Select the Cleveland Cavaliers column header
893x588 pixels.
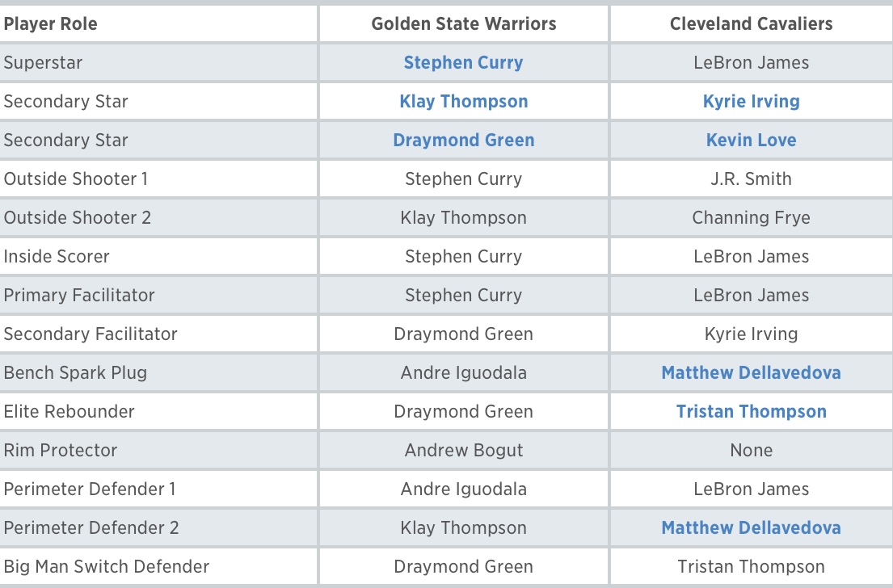[751, 24]
